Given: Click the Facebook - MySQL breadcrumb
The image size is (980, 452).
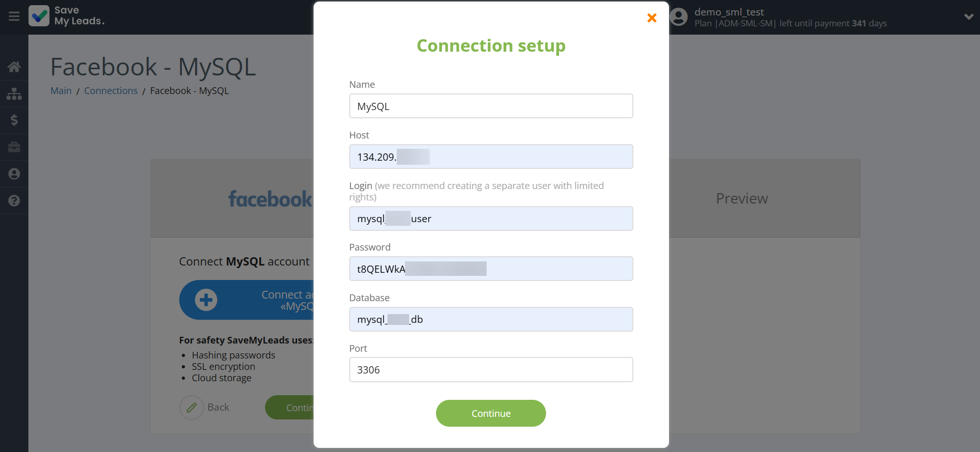Looking at the screenshot, I should (189, 90).
